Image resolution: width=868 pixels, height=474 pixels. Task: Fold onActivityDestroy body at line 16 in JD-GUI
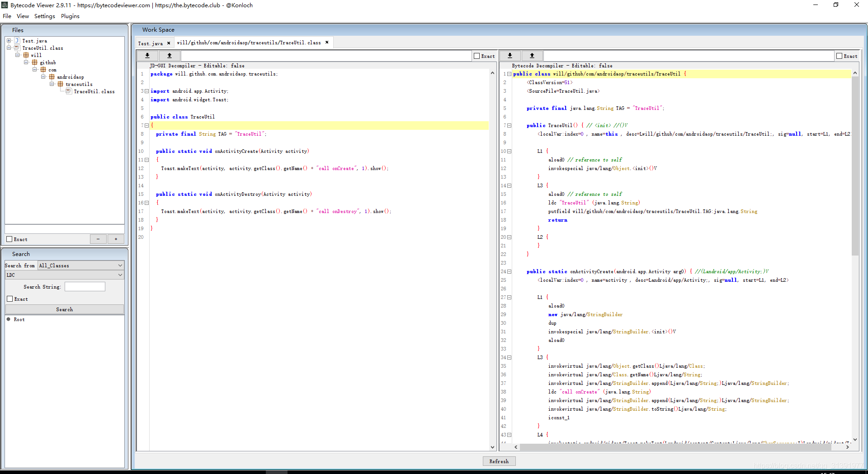[x=146, y=203]
